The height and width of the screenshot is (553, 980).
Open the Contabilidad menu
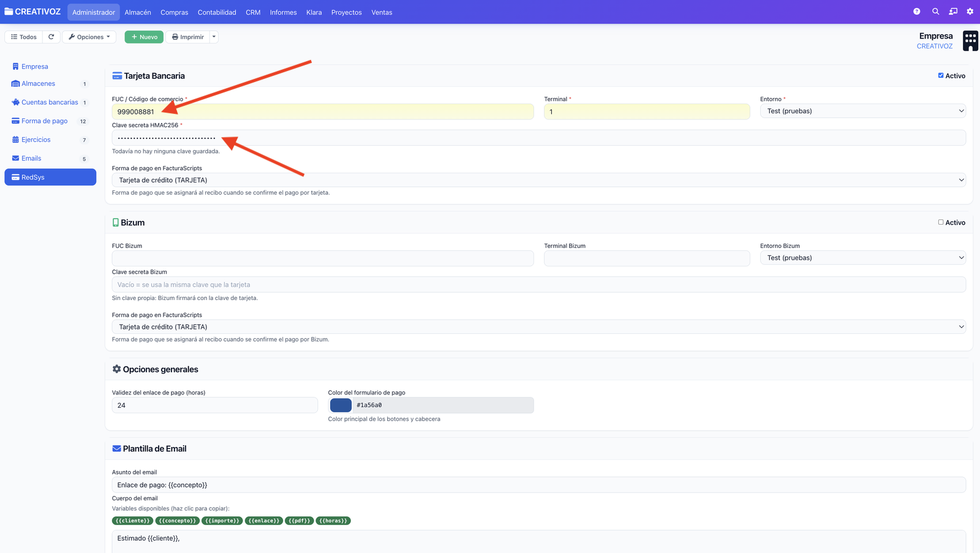click(217, 12)
